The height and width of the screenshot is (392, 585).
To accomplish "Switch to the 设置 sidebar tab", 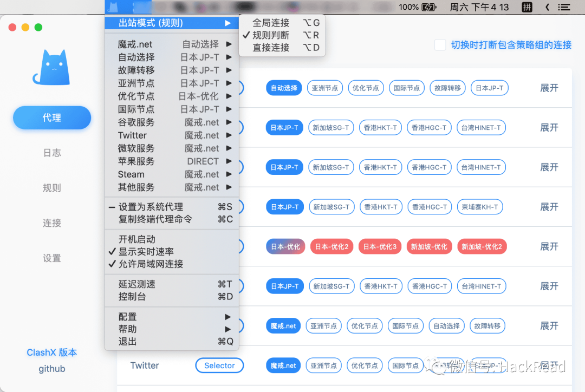I will (52, 258).
